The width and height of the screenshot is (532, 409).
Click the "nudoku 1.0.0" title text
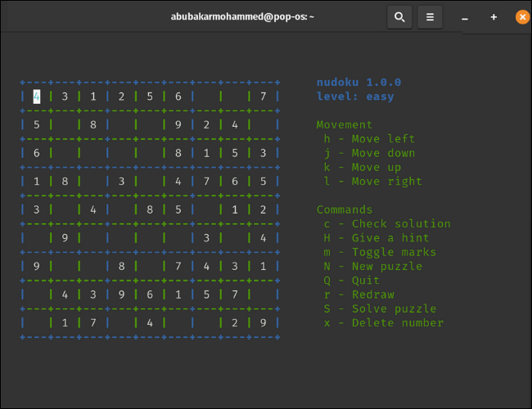click(358, 83)
